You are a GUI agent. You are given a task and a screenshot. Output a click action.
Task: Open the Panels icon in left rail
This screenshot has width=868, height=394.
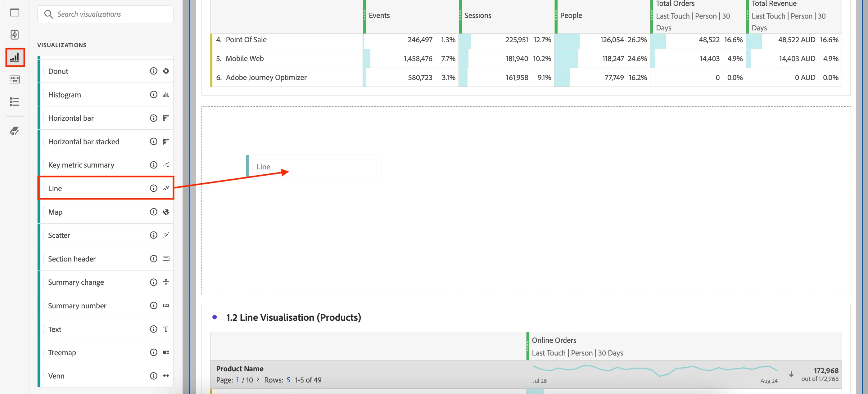pos(15,12)
